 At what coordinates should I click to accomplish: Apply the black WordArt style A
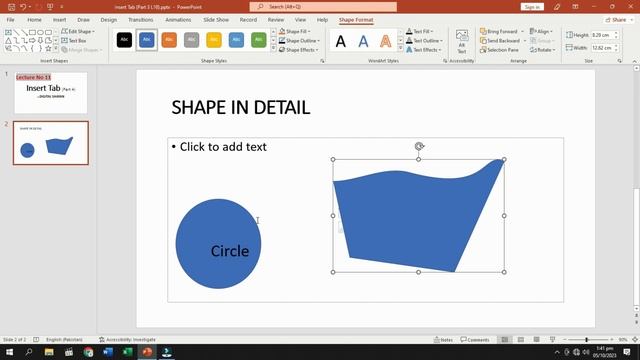(341, 41)
